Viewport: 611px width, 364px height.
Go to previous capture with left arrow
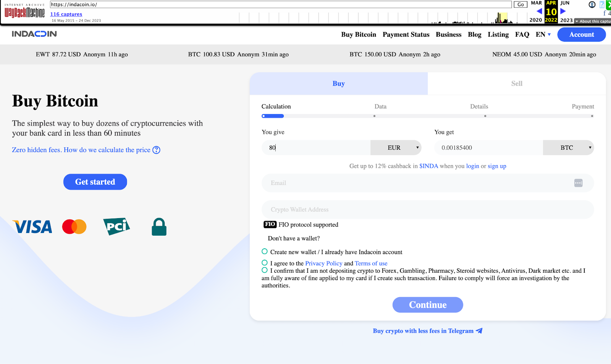(539, 11)
